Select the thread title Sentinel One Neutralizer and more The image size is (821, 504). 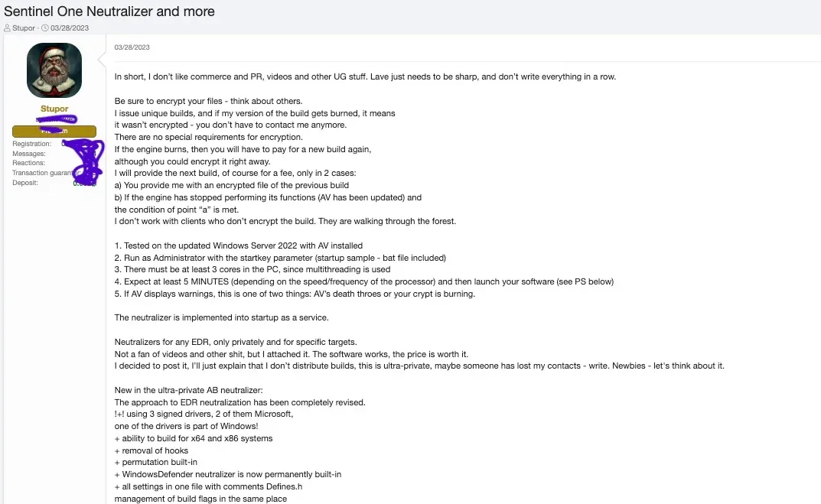coord(109,11)
